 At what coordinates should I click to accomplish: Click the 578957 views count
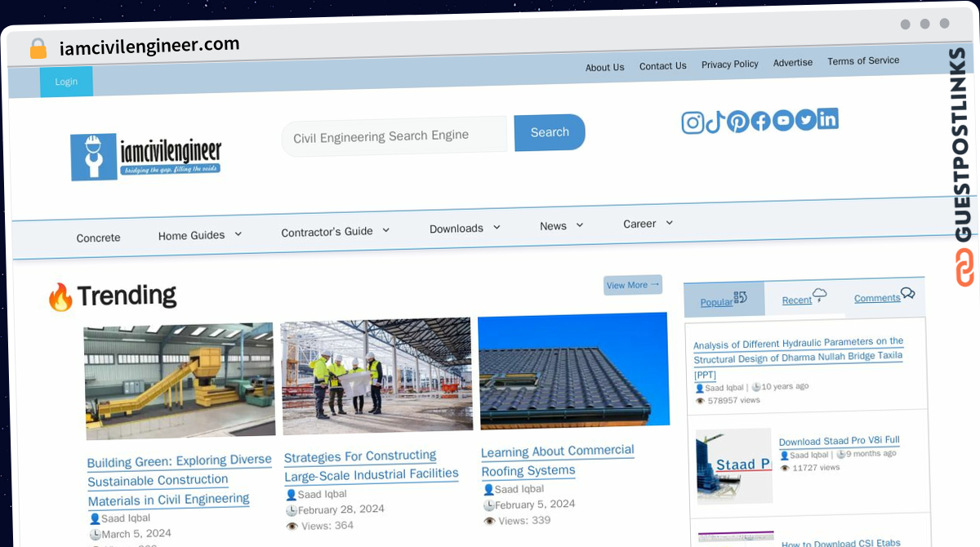pos(733,401)
